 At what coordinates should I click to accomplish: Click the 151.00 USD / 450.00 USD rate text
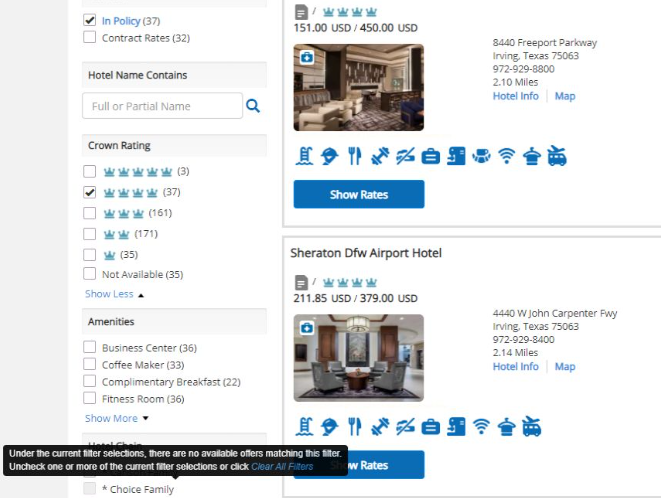(x=355, y=28)
